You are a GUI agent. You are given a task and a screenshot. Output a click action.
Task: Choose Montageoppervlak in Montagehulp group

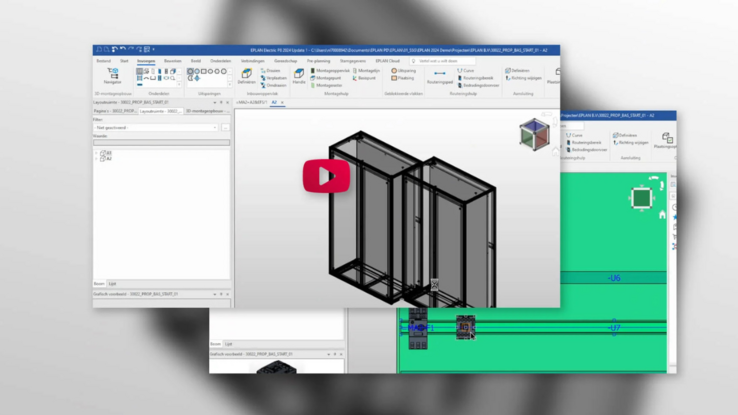coord(329,71)
